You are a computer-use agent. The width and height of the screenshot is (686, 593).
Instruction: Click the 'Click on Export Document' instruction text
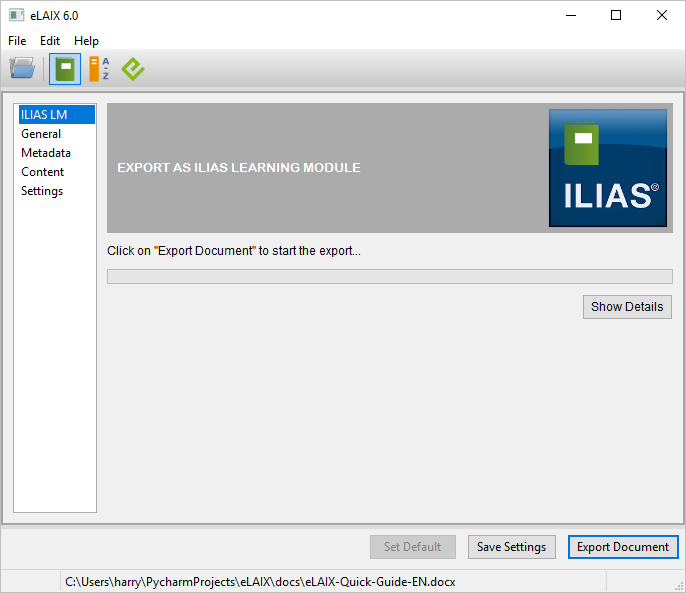point(234,251)
